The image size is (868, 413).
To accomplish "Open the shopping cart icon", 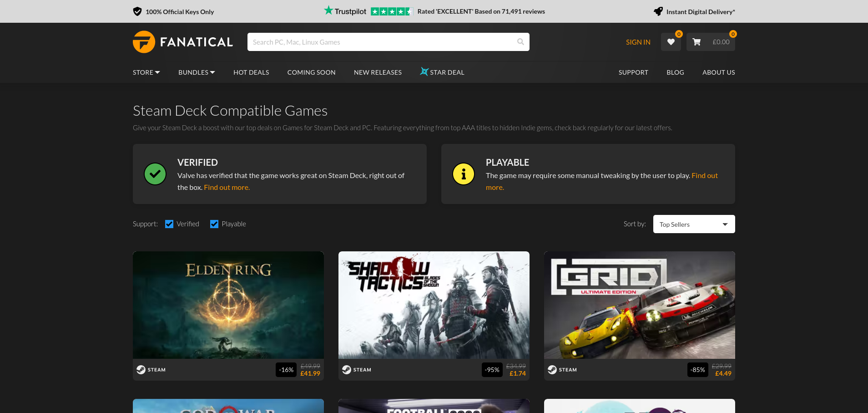I will [696, 42].
